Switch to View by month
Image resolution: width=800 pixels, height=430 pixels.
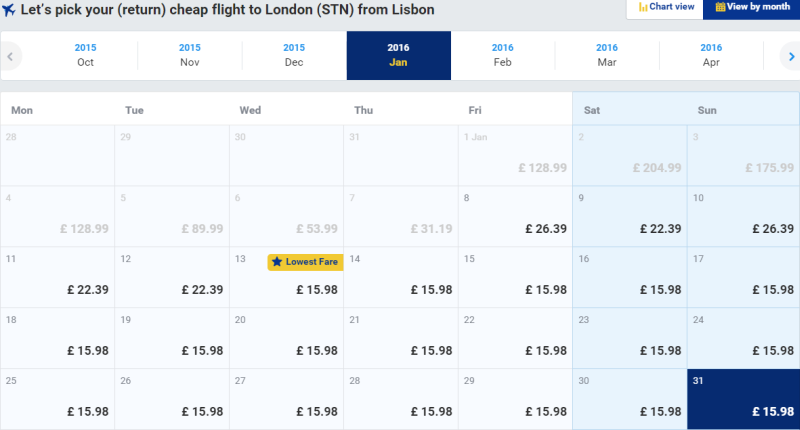tap(751, 7)
